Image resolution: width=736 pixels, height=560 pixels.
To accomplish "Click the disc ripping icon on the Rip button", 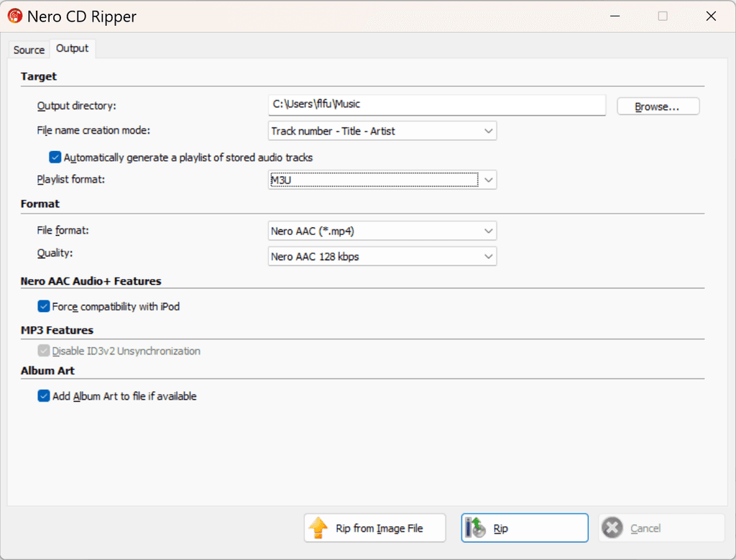I will [x=475, y=528].
